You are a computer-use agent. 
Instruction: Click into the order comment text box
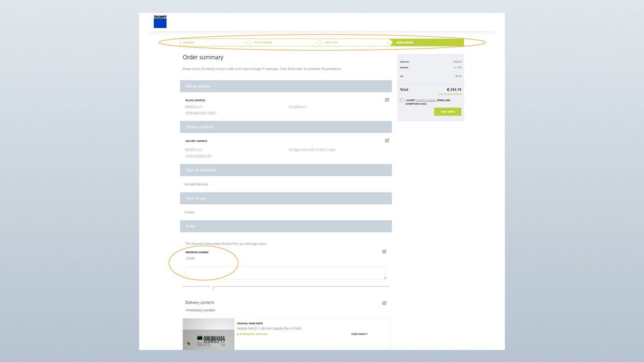(285, 273)
